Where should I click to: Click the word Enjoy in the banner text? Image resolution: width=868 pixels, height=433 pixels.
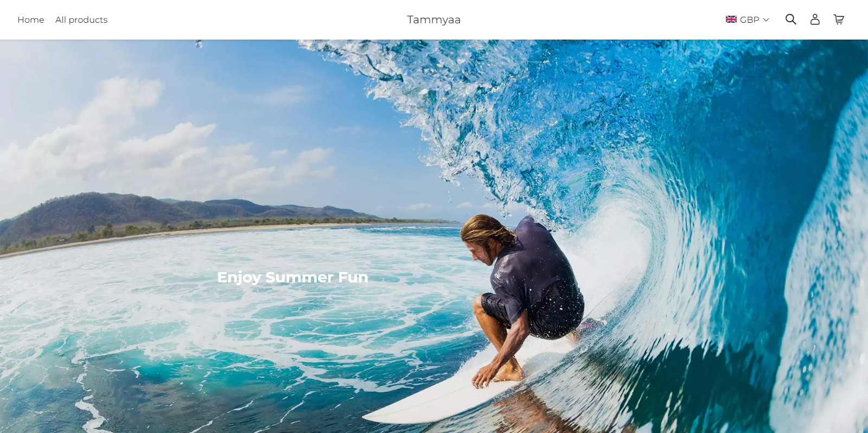tap(239, 277)
